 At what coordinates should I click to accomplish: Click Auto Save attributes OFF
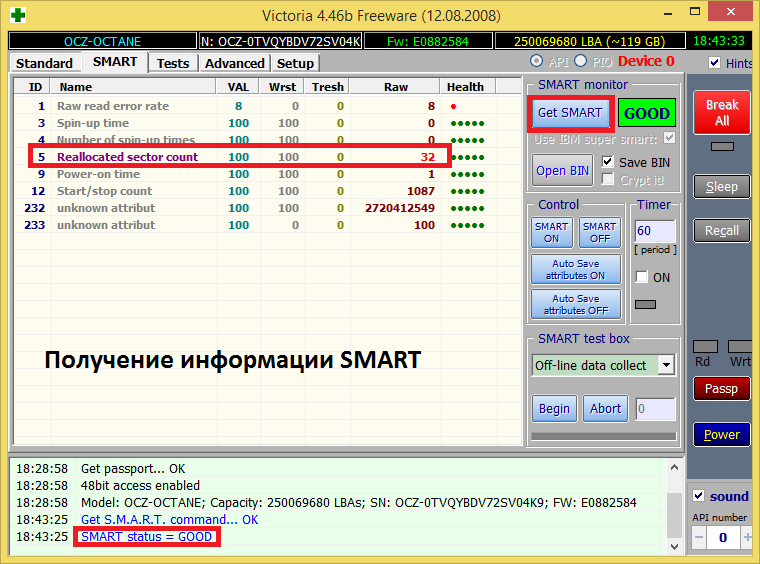pyautogui.click(x=576, y=304)
